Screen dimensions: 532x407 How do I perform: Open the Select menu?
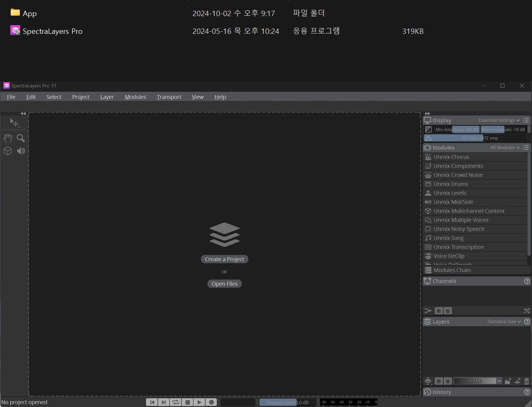(54, 97)
